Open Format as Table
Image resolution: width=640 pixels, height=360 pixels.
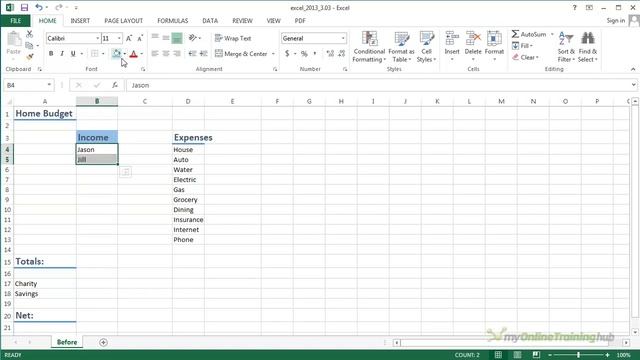coord(401,47)
